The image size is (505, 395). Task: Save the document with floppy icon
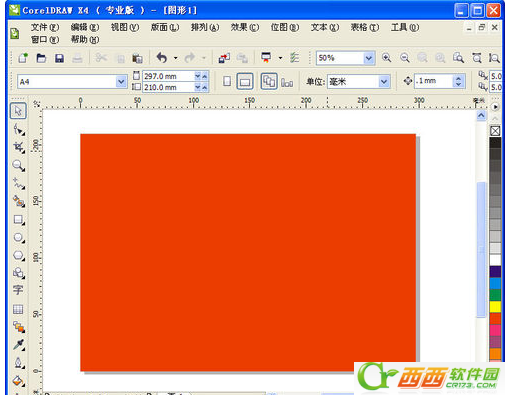[x=59, y=58]
